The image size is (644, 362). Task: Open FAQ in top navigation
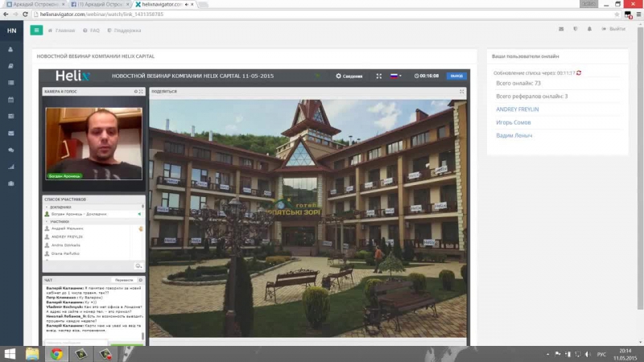[x=91, y=31]
